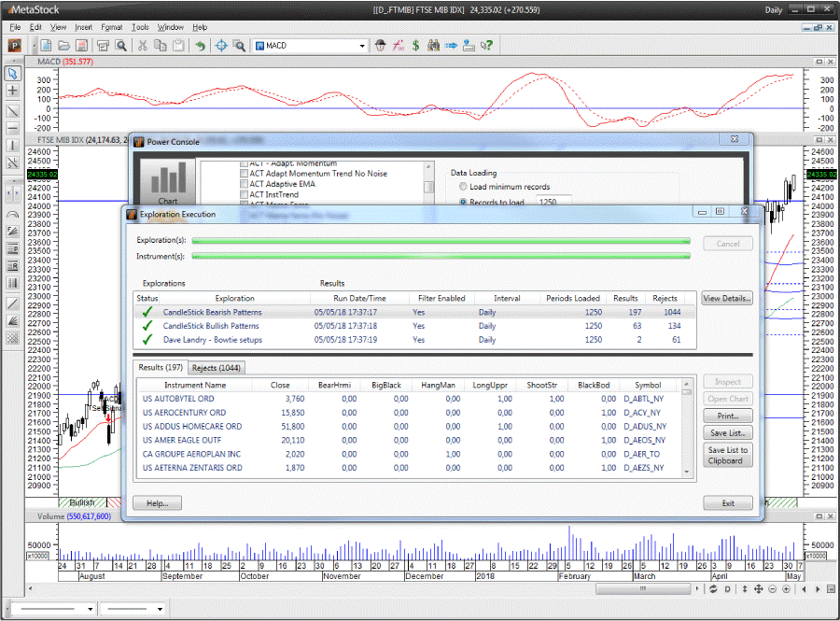Check ACT Adapt Momentum Trend No Noise
This screenshot has width=840, height=621.
point(244,174)
